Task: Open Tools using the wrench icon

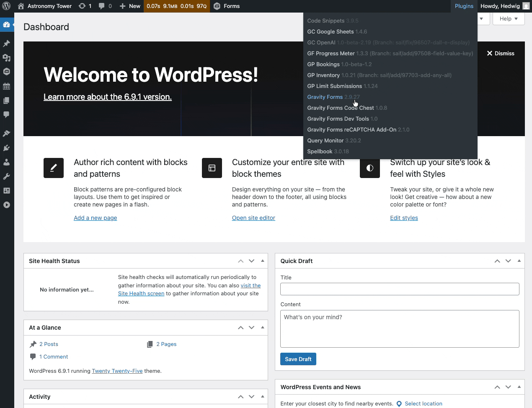Action: click(x=6, y=176)
